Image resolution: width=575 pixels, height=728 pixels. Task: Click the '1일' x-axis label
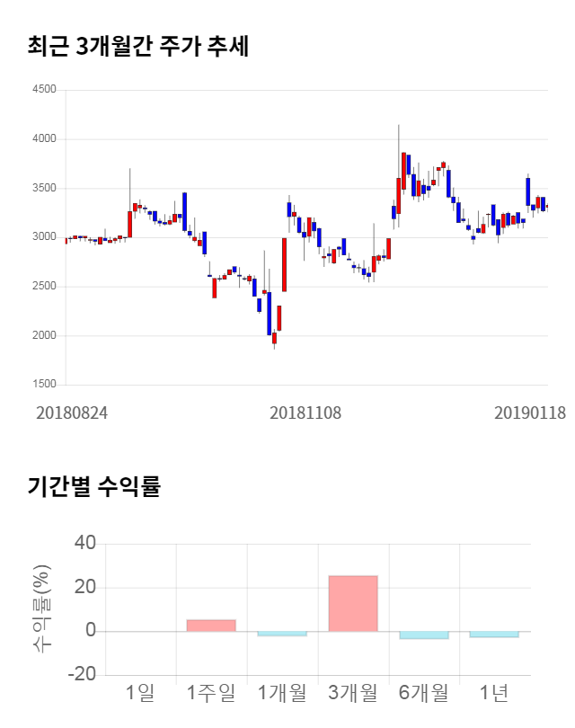[140, 693]
